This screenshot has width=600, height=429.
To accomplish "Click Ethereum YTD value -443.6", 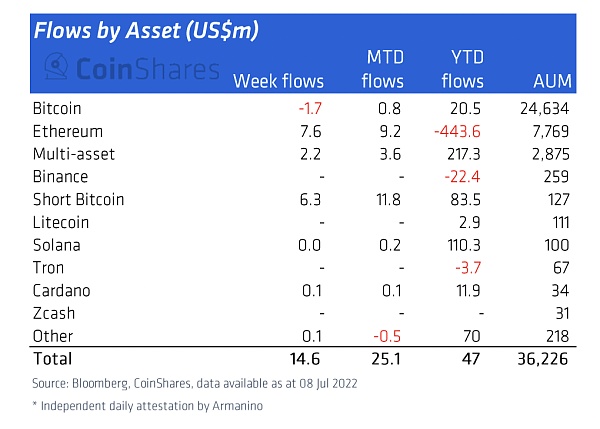I will 457,132.
